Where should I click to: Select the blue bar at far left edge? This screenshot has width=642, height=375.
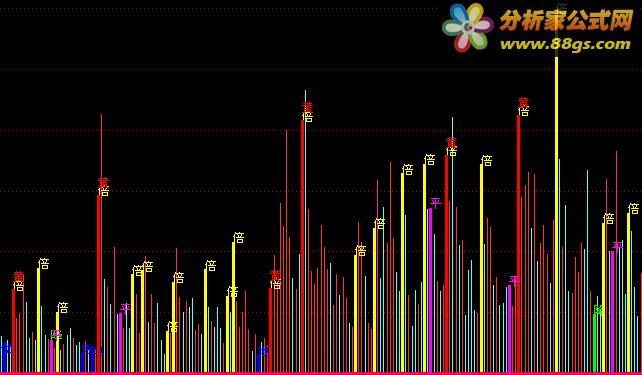5,358
